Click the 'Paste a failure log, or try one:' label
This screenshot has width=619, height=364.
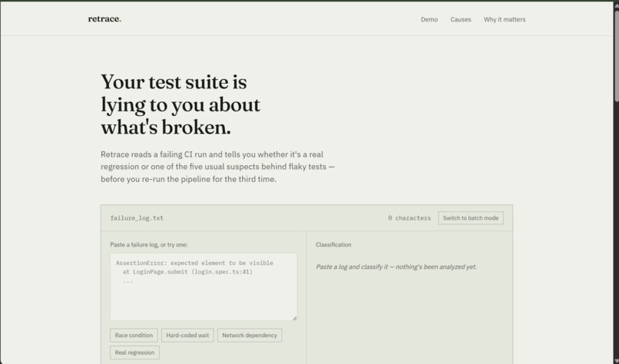pyautogui.click(x=149, y=245)
